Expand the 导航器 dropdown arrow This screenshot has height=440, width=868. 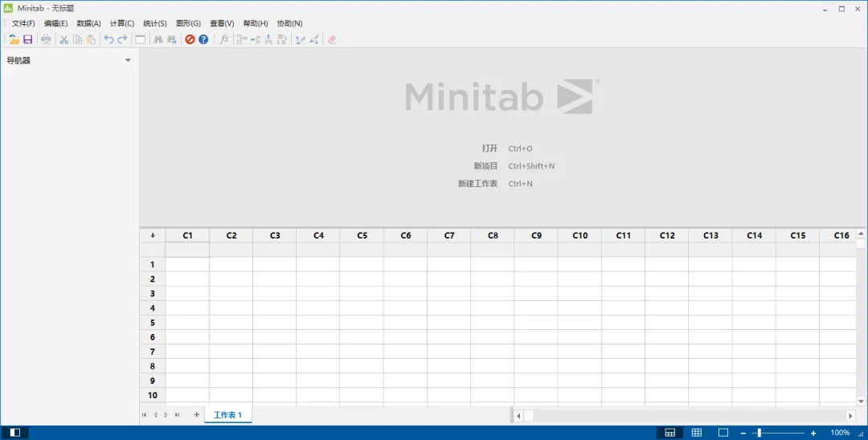tap(128, 60)
